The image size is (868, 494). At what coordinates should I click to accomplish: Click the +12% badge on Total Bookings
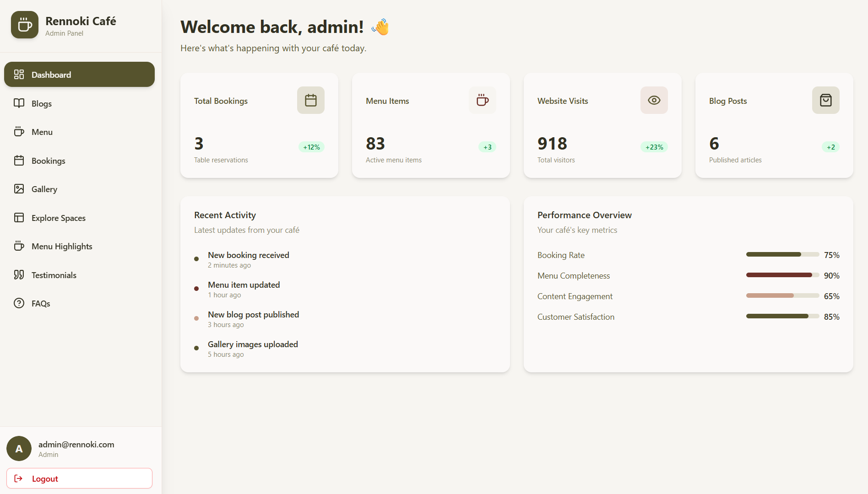pos(311,147)
